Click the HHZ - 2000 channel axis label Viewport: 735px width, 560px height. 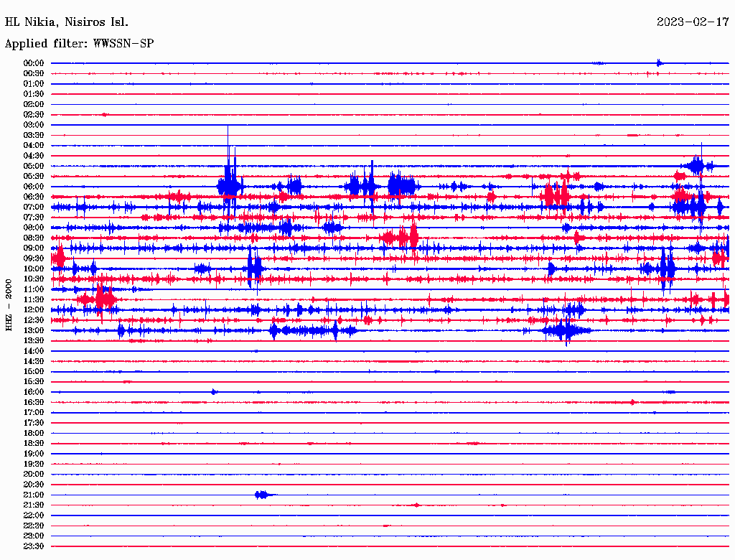[x=9, y=305]
